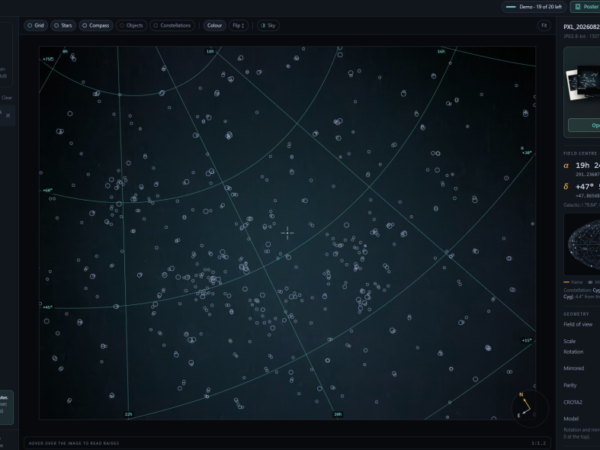Enable the Constellations overlay chip

172,26
